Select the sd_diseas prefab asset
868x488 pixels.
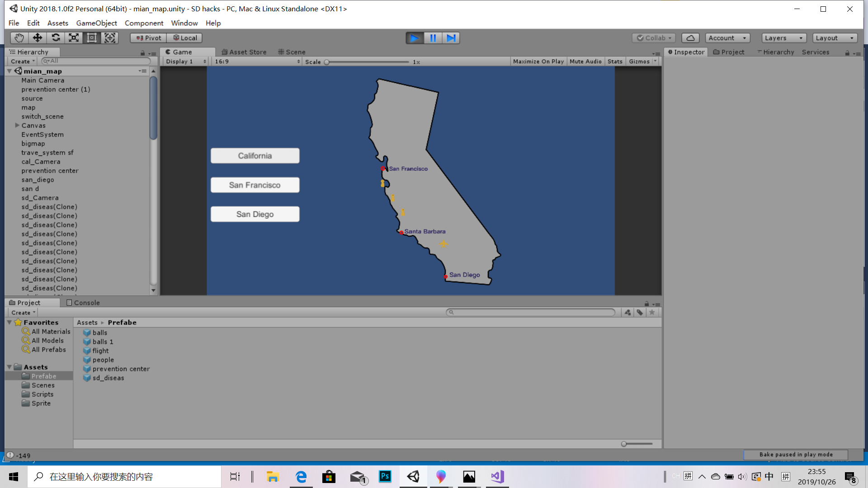click(x=108, y=378)
